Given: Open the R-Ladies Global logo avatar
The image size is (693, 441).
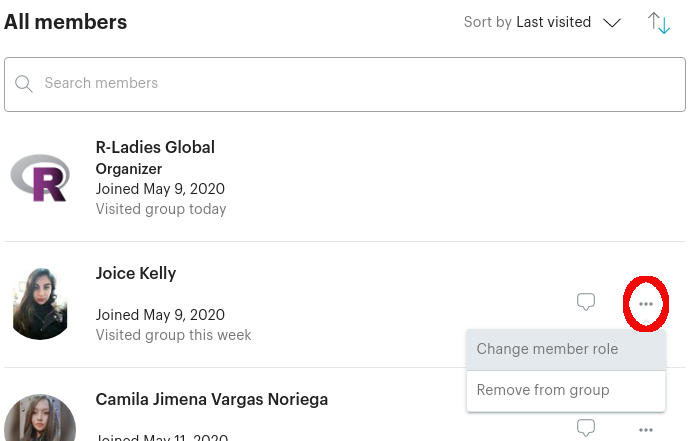Looking at the screenshot, I should (x=40, y=178).
